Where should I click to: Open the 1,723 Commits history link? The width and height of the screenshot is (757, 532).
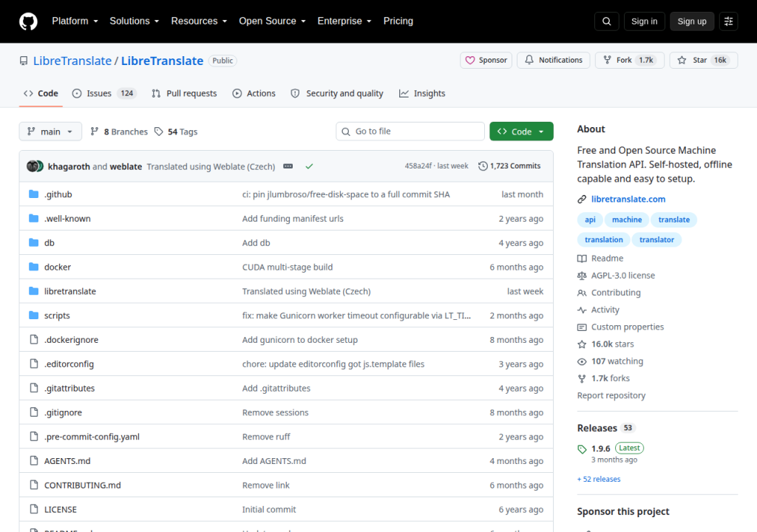[509, 166]
